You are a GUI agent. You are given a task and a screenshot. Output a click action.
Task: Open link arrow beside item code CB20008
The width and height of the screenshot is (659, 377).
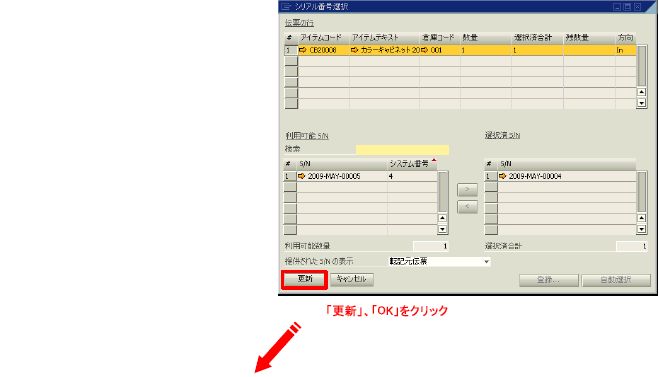pyautogui.click(x=302, y=50)
